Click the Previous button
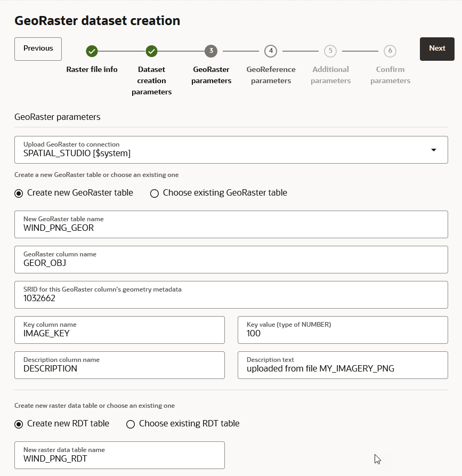This screenshot has height=476, width=462. pyautogui.click(x=38, y=49)
